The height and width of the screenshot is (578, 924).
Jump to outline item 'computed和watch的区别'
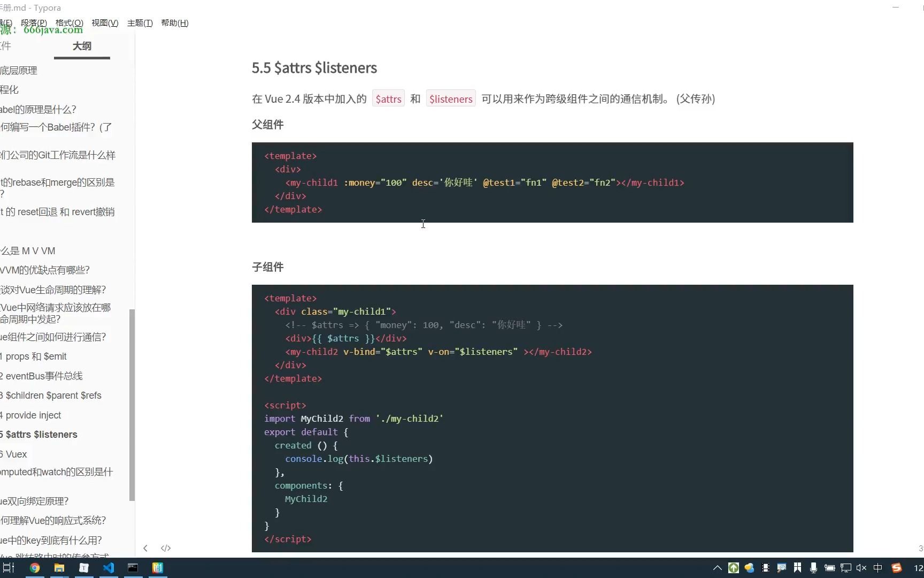tap(57, 472)
